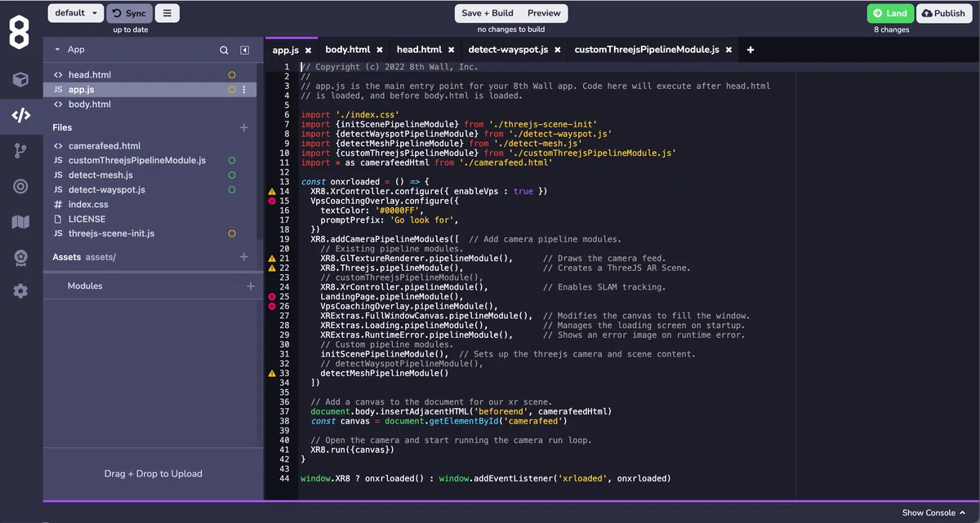Open the settings gear in sidebar
The height and width of the screenshot is (523, 980).
pos(21,291)
